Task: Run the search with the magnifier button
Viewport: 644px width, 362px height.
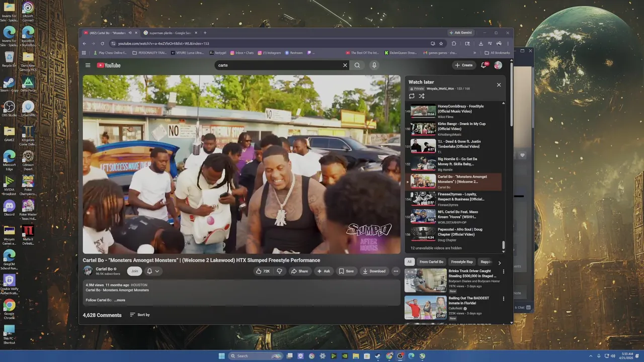Action: 357,65
